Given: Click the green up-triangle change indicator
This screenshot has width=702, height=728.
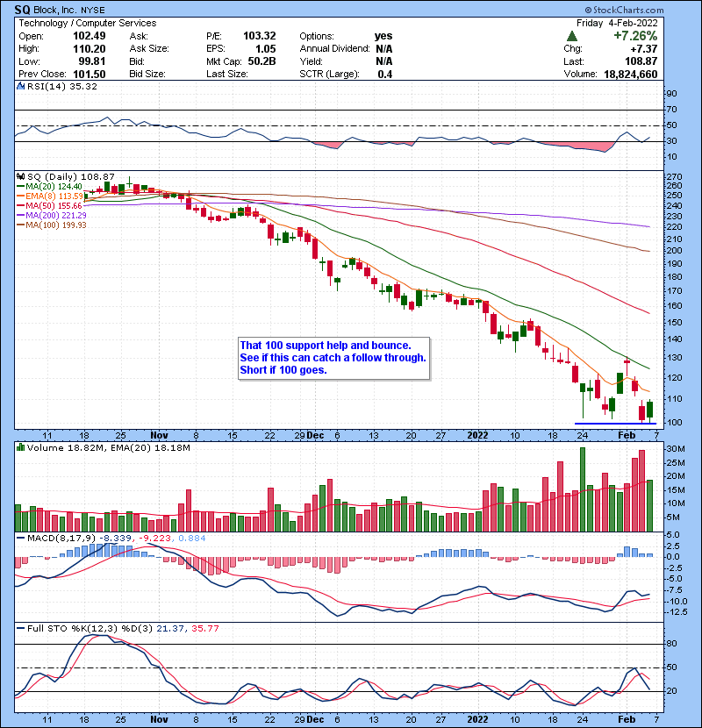Looking at the screenshot, I should coord(572,36).
